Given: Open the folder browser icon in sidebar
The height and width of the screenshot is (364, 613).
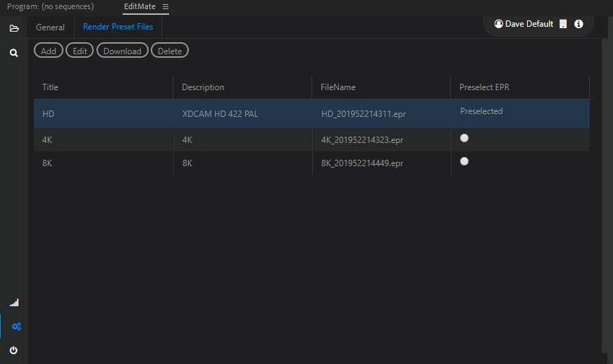Looking at the screenshot, I should point(14,28).
